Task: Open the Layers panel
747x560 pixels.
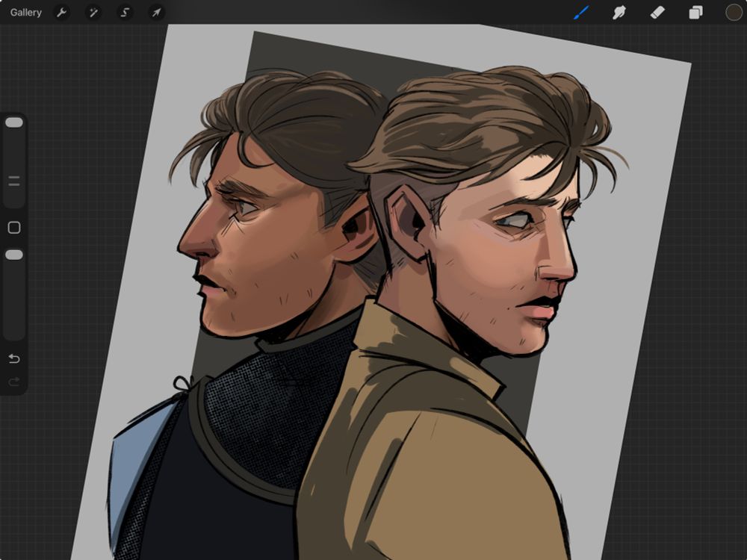Action: (x=695, y=13)
